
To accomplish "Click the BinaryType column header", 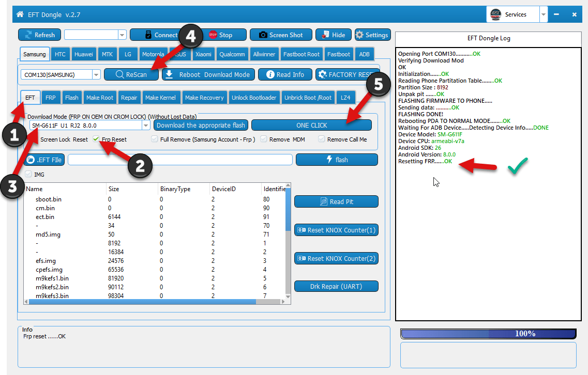I will coord(184,189).
